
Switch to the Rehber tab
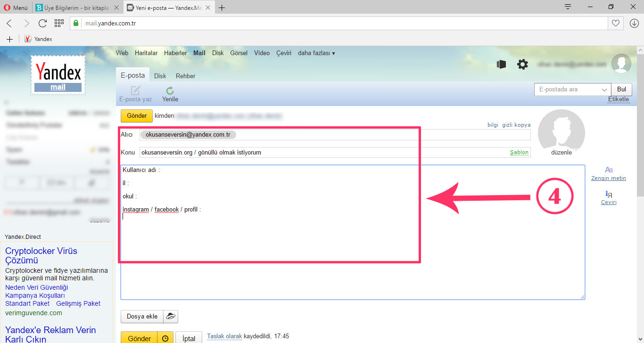tap(185, 76)
